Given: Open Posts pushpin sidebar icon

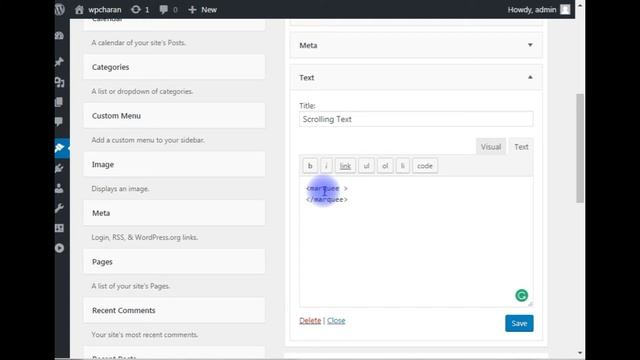Looking at the screenshot, I should point(60,62).
